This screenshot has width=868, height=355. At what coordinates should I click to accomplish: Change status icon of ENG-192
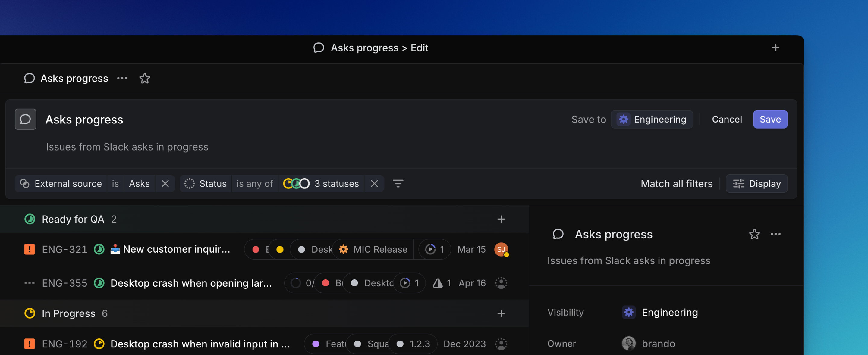coord(99,344)
